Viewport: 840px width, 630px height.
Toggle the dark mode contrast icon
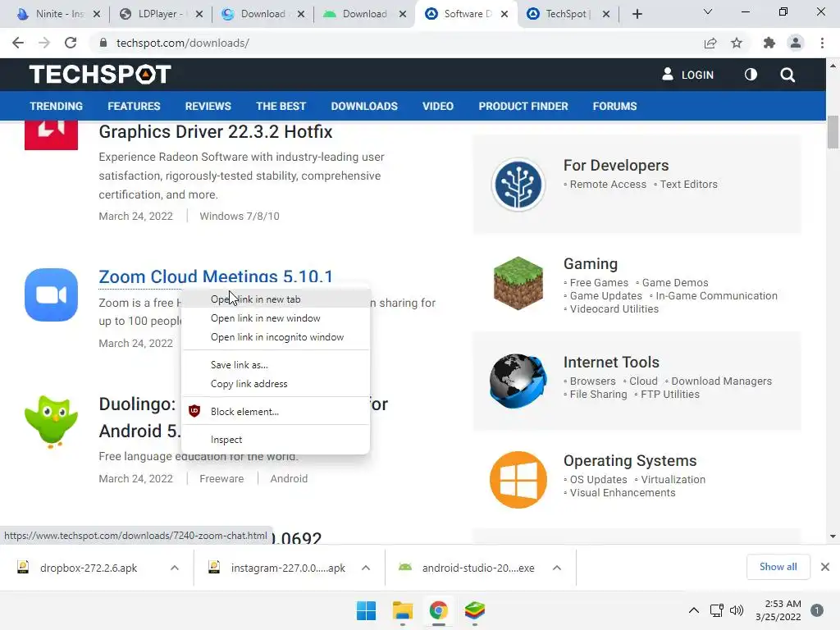(x=751, y=75)
